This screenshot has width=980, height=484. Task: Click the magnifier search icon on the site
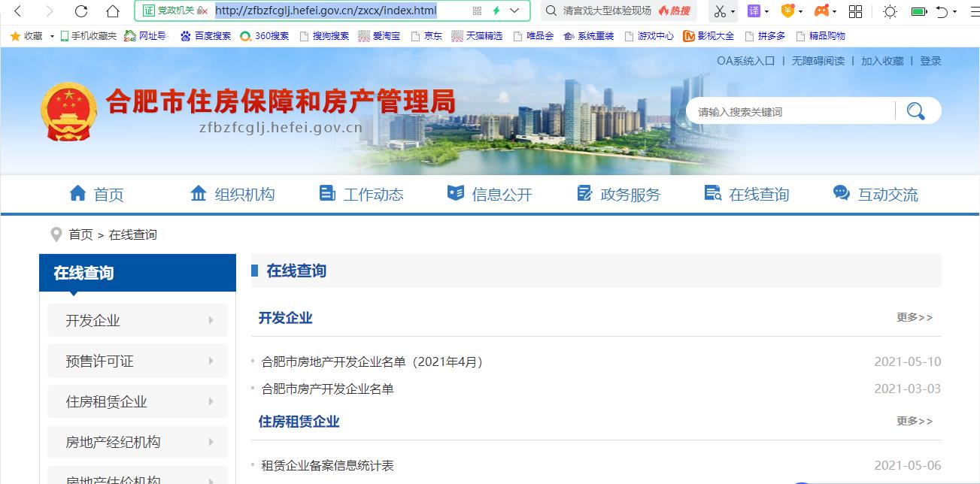pyautogui.click(x=915, y=110)
